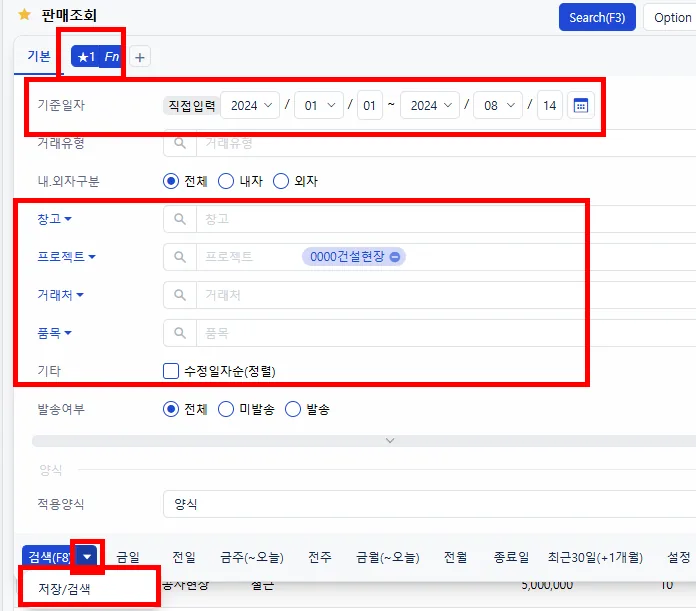The width and height of the screenshot is (696, 611).
Task: Open the calendar date picker icon
Action: [581, 106]
